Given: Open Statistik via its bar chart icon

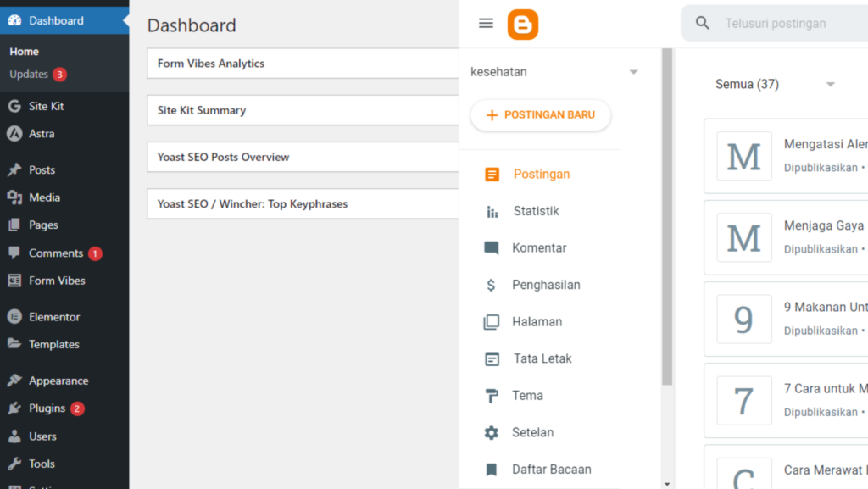Looking at the screenshot, I should pyautogui.click(x=492, y=212).
